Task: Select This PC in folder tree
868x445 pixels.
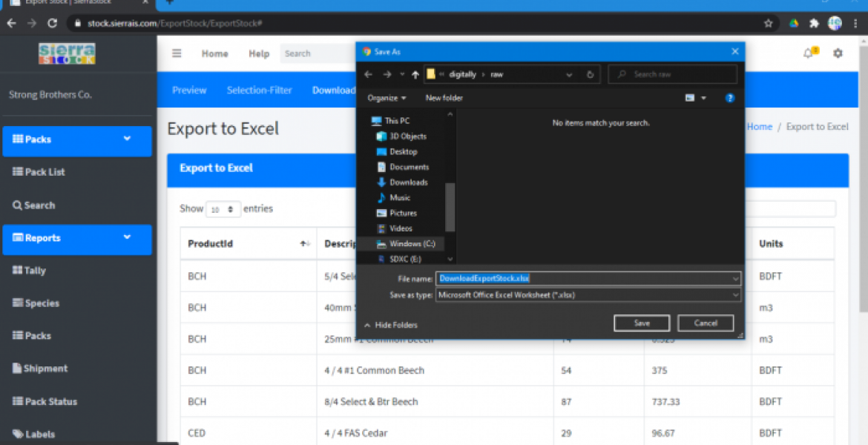Action: [x=397, y=121]
